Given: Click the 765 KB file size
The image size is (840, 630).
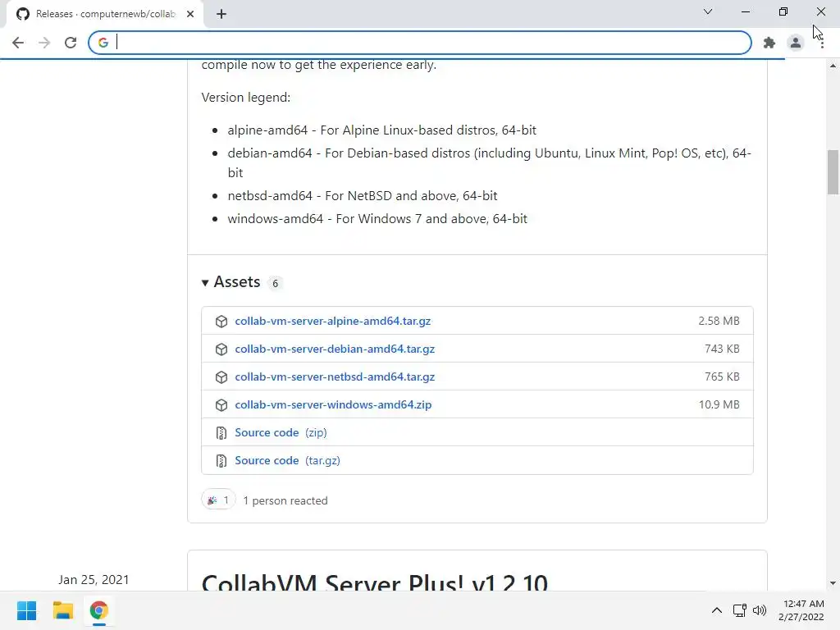Looking at the screenshot, I should (x=722, y=377).
